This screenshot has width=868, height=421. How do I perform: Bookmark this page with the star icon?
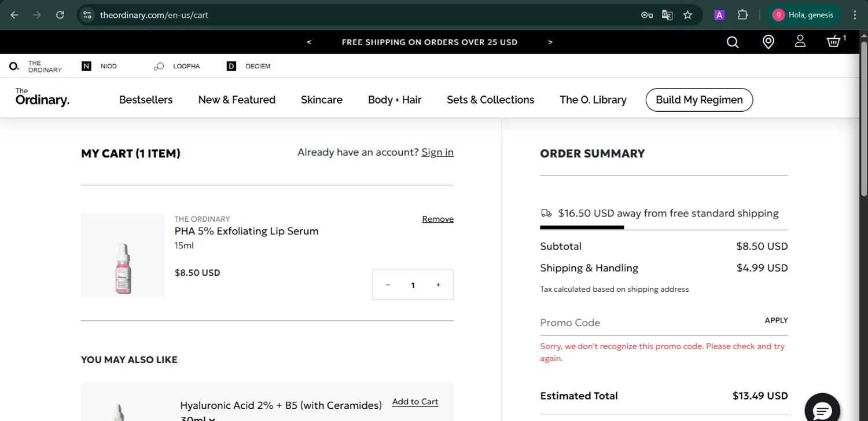[687, 15]
